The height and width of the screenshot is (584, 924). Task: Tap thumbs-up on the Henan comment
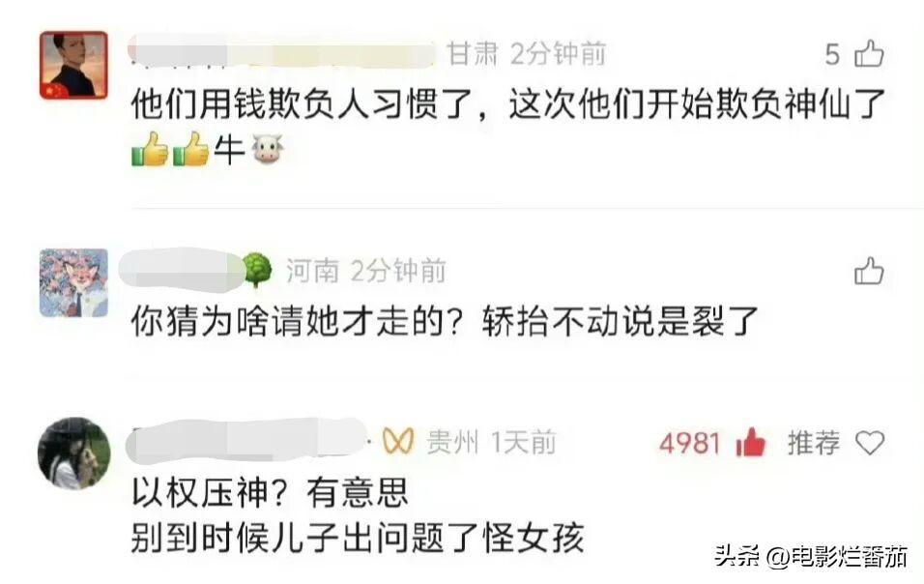pyautogui.click(x=869, y=271)
